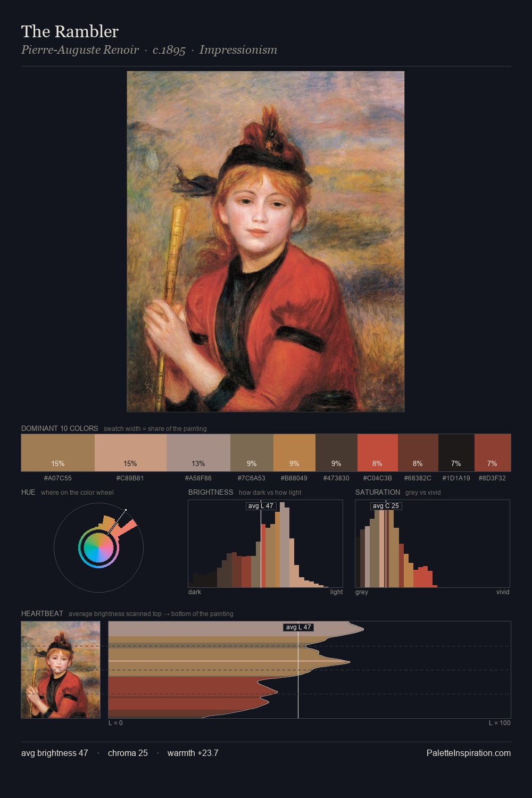Click the 'where on the color wheel' caption
The height and width of the screenshot is (798, 532).
(x=77, y=492)
